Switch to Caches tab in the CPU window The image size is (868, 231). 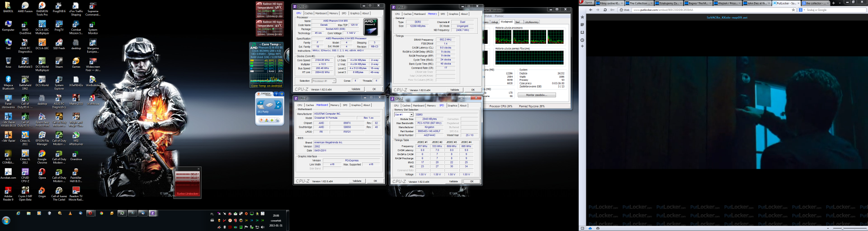pyautogui.click(x=309, y=13)
